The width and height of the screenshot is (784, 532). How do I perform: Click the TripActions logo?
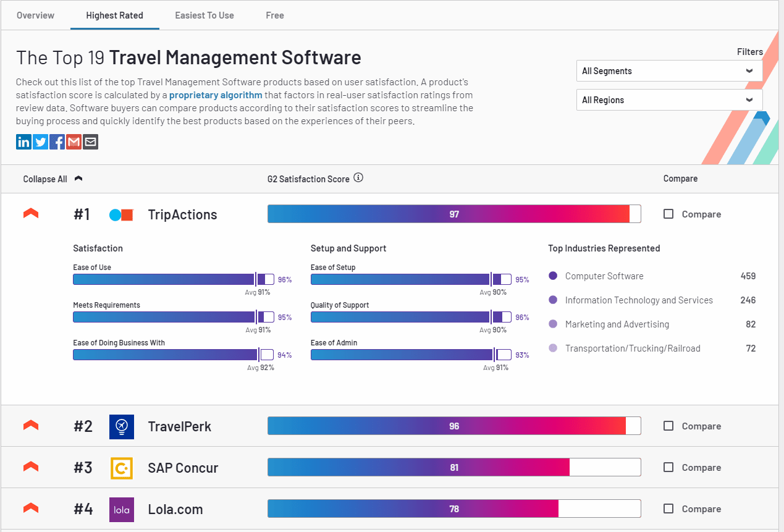pyautogui.click(x=121, y=215)
